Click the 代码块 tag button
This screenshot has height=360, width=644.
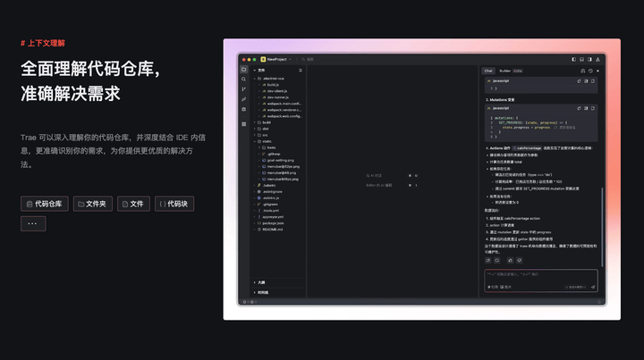tap(174, 204)
